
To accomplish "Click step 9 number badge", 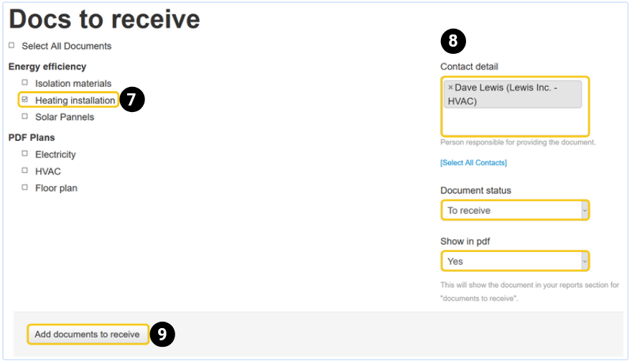I will 162,334.
